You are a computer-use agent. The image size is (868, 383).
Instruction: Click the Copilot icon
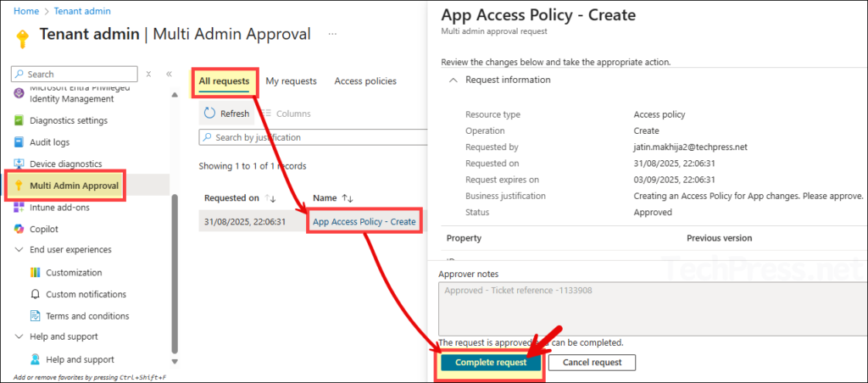click(19, 229)
